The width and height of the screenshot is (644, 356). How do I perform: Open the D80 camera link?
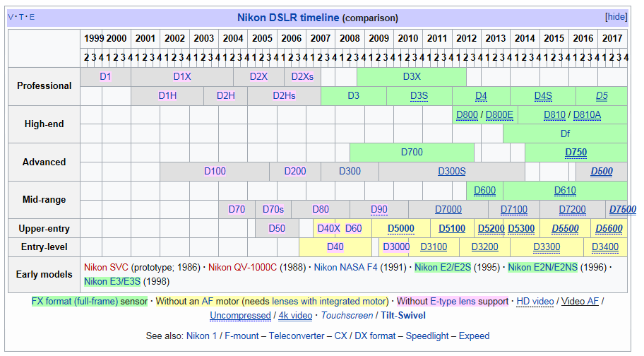click(321, 209)
